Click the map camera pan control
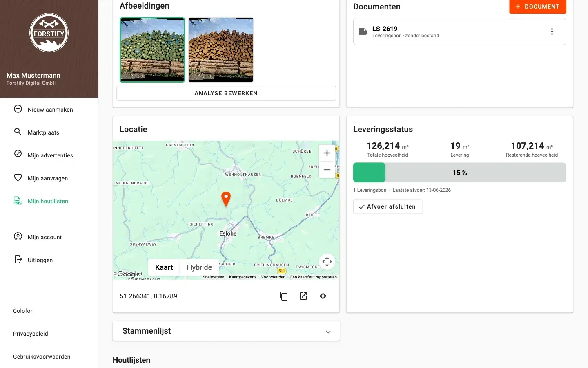The image size is (588, 368). coord(327,262)
